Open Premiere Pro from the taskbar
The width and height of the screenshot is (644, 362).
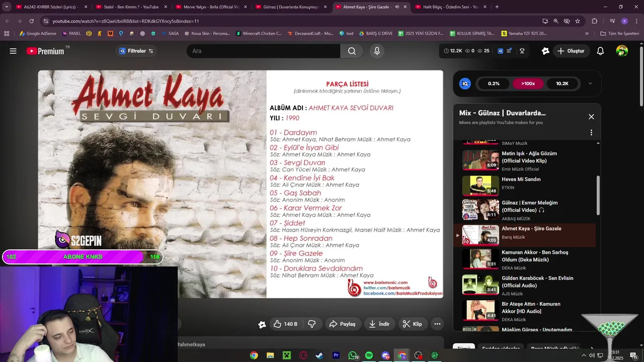coord(336,355)
